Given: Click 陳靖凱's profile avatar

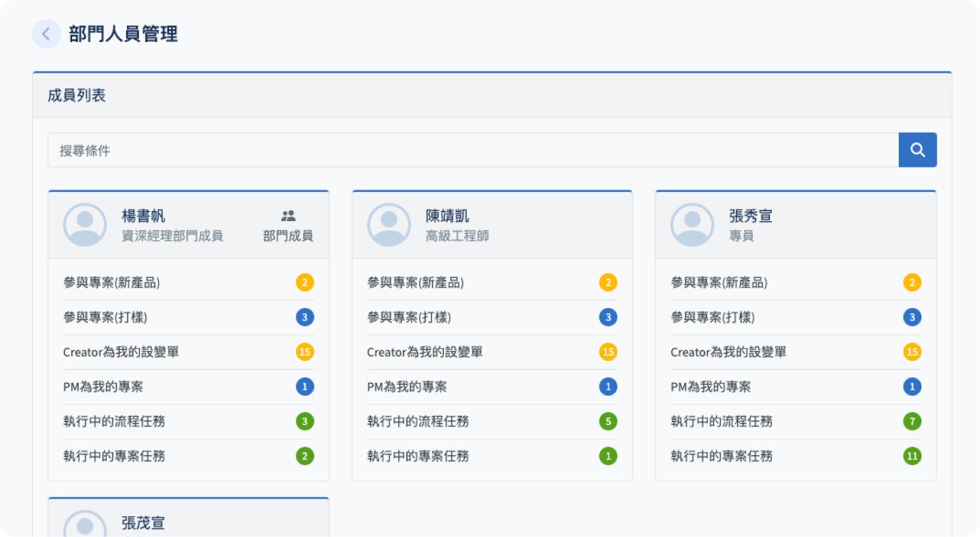Looking at the screenshot, I should 388,225.
